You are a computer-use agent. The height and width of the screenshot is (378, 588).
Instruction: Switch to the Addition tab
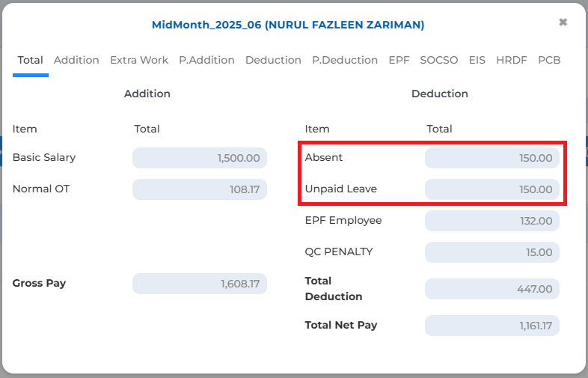tap(76, 60)
